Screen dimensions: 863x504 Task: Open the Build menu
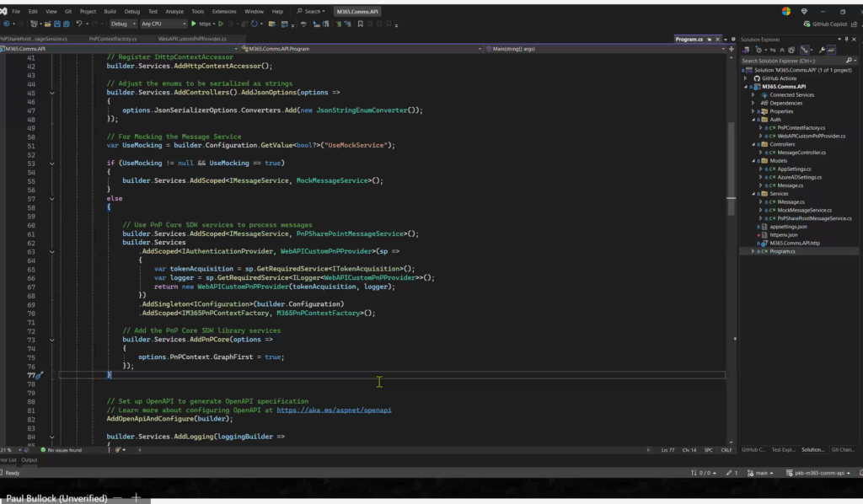click(x=110, y=11)
